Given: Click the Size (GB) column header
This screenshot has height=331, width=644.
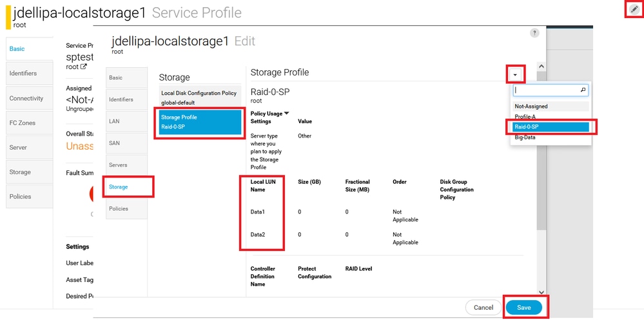Looking at the screenshot, I should [309, 182].
